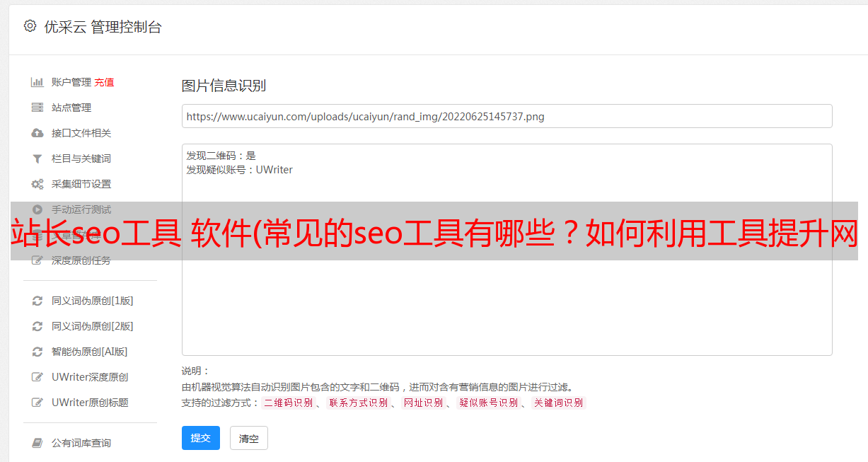
Task: Open 同义词伪原创[2版] menu item
Action: (x=92, y=326)
